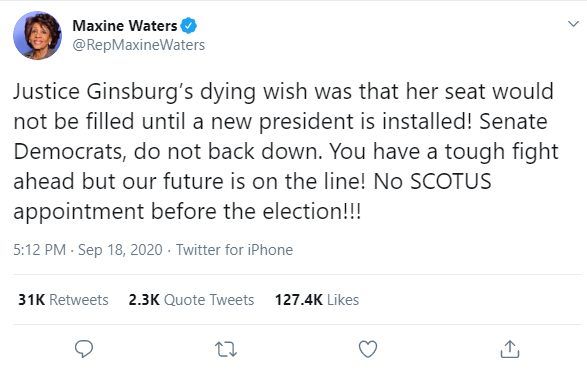The height and width of the screenshot is (371, 587).
Task: Open Maxine Waters profile photo
Action: pyautogui.click(x=37, y=36)
